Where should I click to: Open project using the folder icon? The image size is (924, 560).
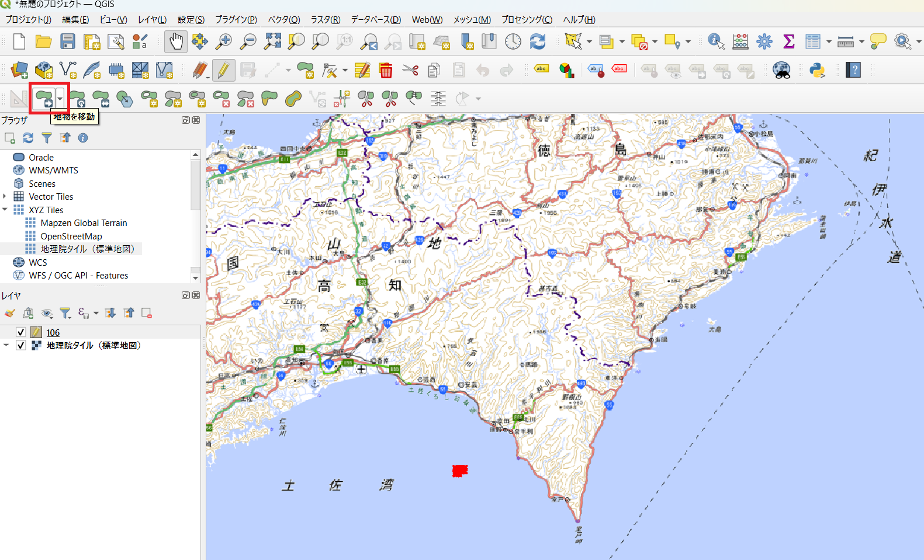pyautogui.click(x=43, y=41)
